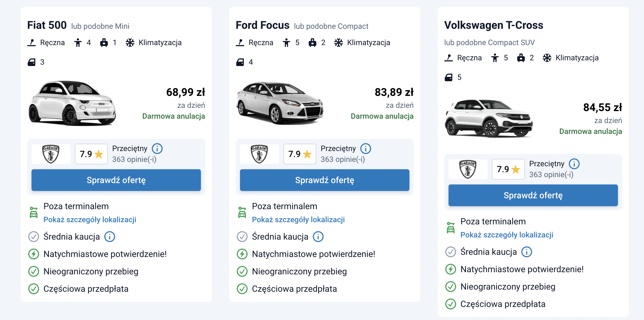Click the Volkswagen T-Cross title

(494, 25)
